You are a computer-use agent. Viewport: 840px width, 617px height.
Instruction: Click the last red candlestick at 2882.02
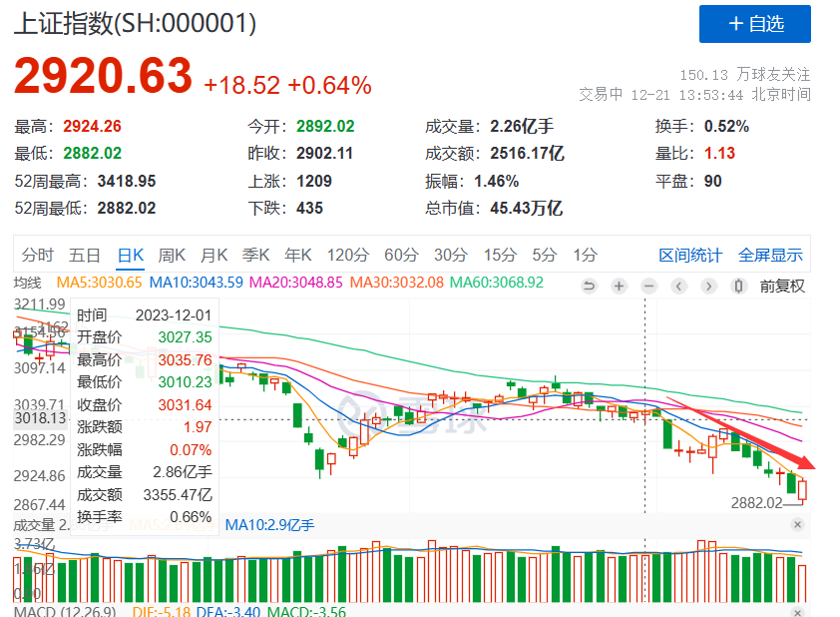(x=802, y=490)
